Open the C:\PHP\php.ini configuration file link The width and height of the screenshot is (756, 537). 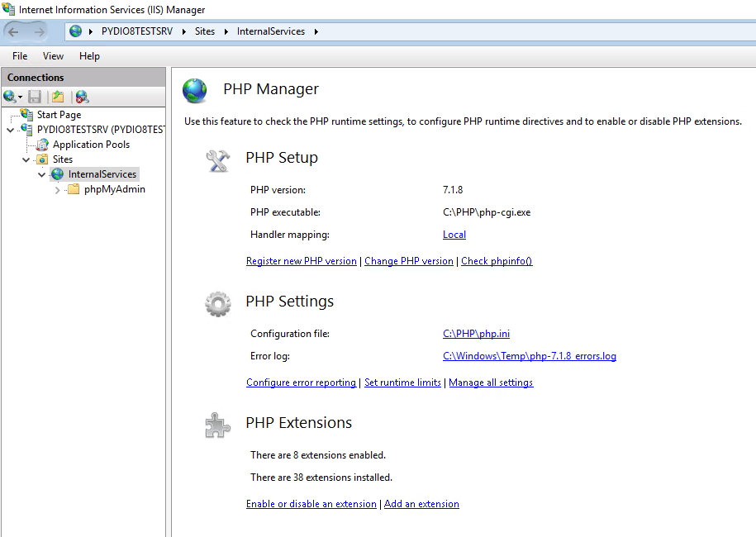tap(476, 334)
